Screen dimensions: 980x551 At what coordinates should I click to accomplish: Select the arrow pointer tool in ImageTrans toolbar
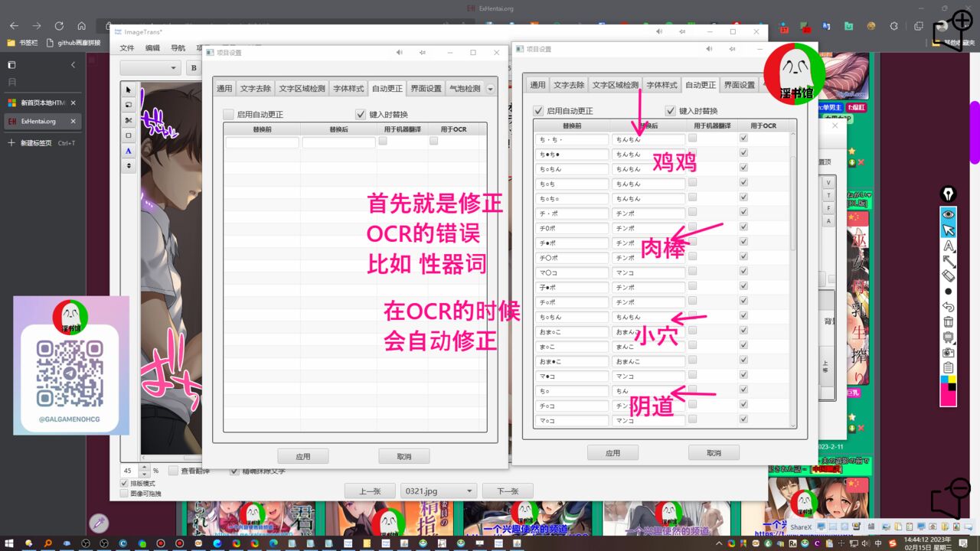[128, 90]
